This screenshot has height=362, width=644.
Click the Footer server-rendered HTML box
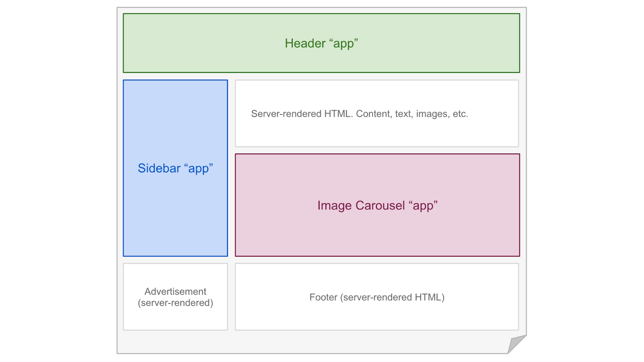(377, 297)
